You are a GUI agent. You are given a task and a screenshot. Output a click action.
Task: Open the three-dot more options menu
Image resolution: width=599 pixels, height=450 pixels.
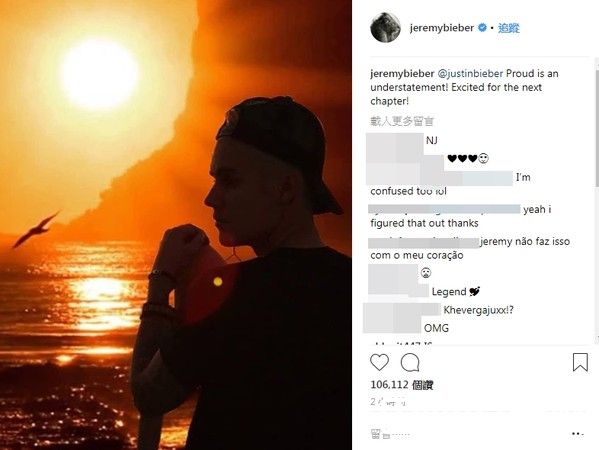[x=578, y=434]
